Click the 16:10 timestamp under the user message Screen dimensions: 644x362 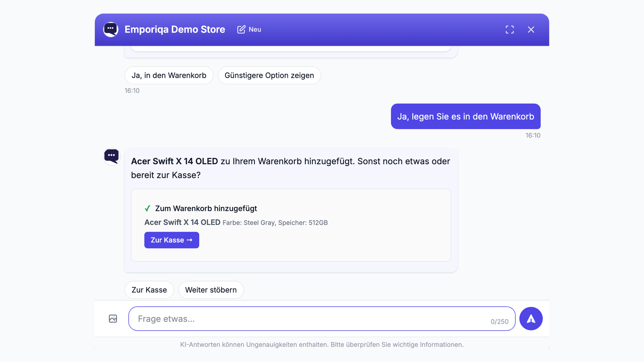(533, 135)
